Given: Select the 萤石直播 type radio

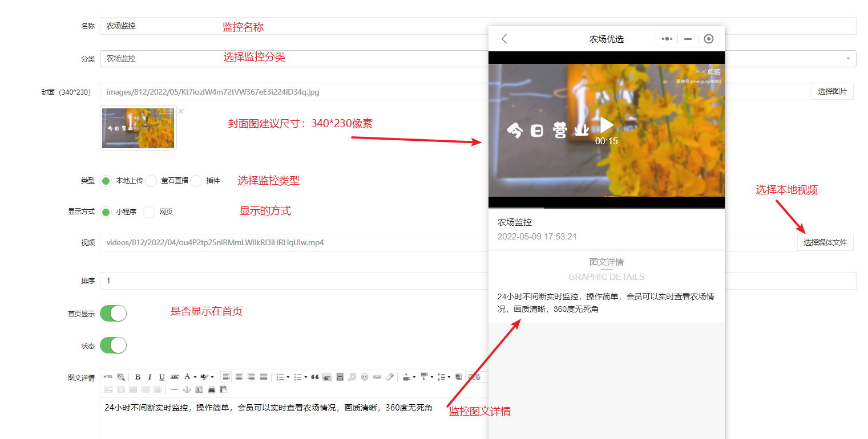Looking at the screenshot, I should 151,181.
